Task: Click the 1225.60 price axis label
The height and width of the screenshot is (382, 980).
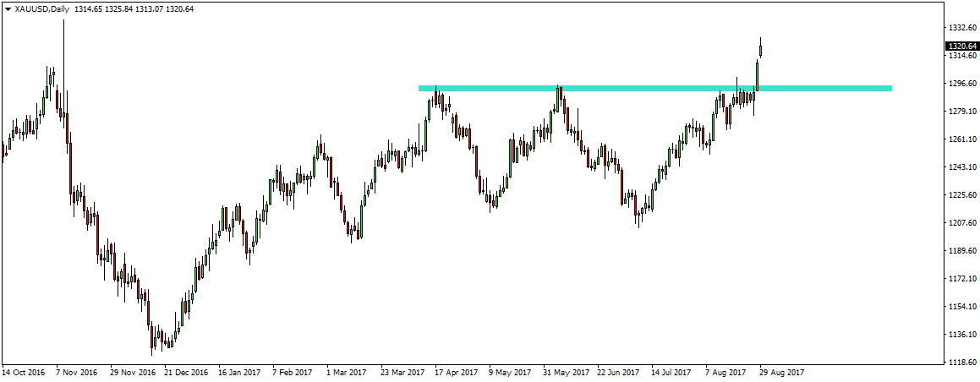Action: click(x=962, y=194)
